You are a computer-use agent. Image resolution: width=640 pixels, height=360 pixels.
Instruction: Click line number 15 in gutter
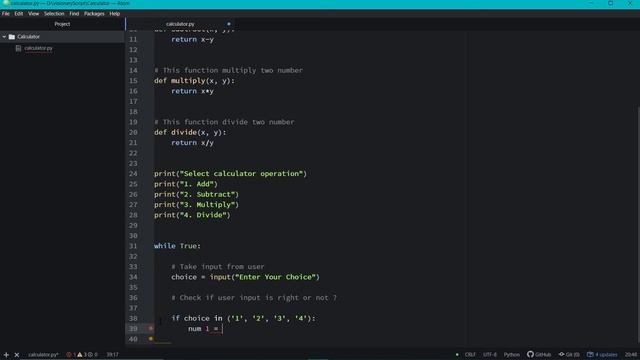pos(133,81)
